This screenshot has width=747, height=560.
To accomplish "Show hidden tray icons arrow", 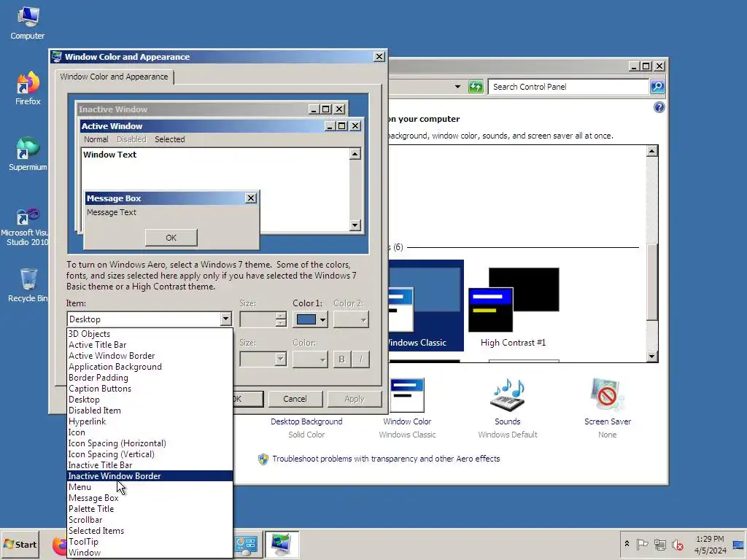I will [627, 544].
